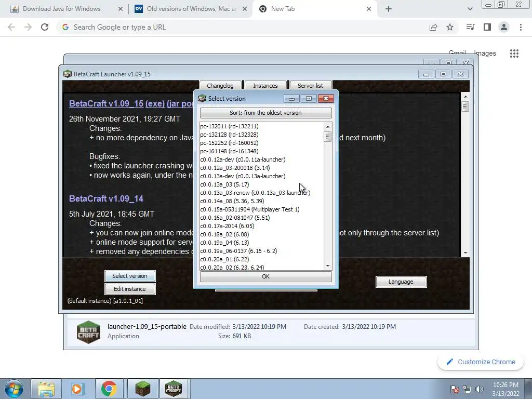Open the Changelog tab in BetaCraft
The height and width of the screenshot is (399, 532).
tap(220, 86)
